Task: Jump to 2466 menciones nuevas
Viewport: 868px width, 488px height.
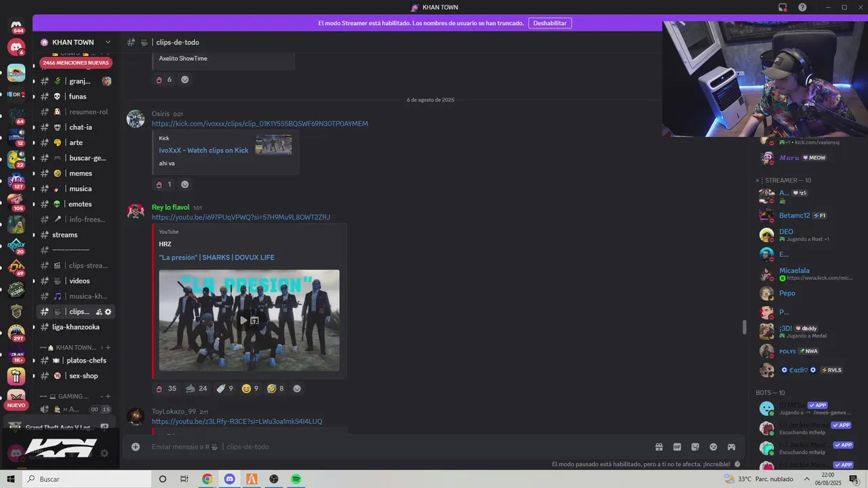Action: [75, 62]
